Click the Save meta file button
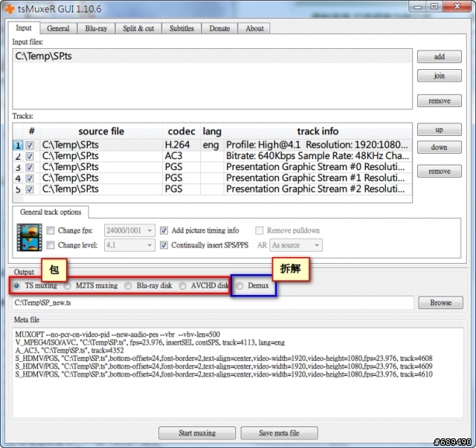 point(280,433)
